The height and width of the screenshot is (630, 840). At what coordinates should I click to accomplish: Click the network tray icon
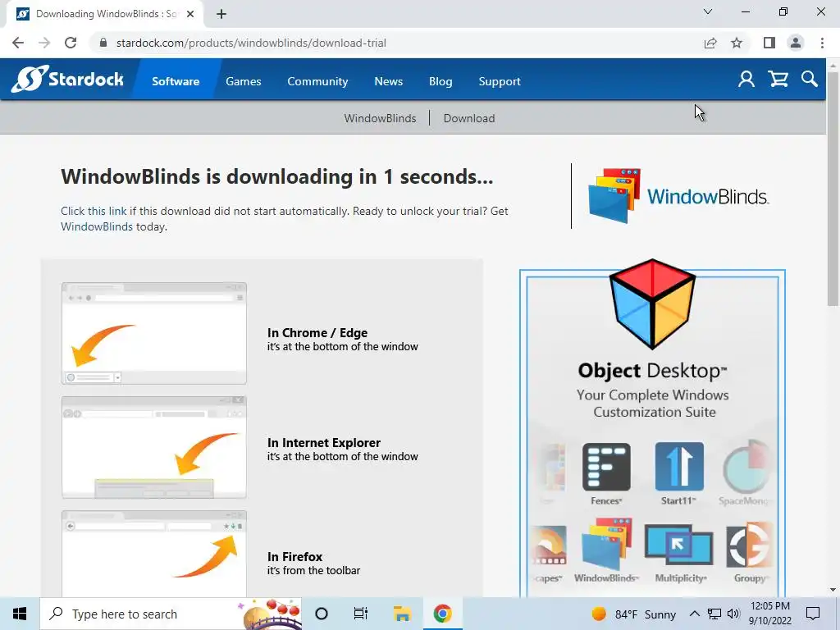point(714,614)
